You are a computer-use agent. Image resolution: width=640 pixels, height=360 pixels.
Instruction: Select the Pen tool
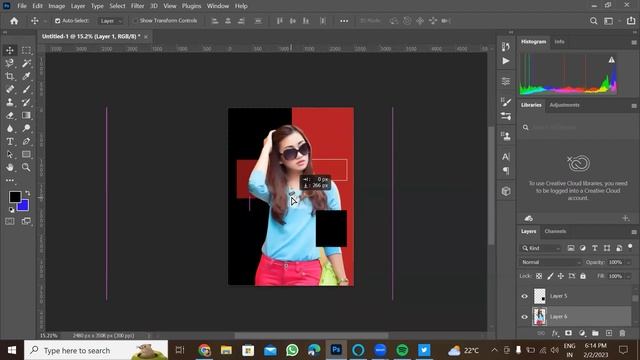(26, 142)
